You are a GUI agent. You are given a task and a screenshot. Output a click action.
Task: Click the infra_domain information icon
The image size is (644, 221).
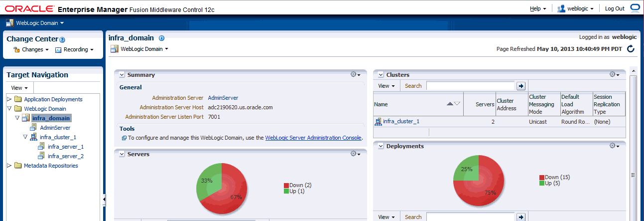[x=161, y=38]
